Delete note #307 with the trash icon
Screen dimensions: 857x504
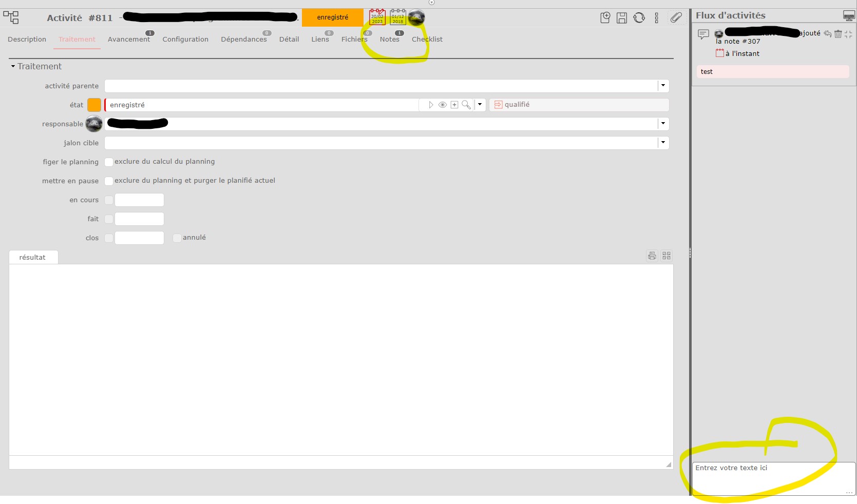838,34
